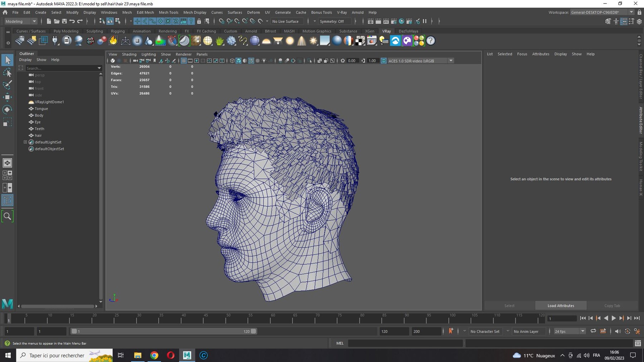This screenshot has width=644, height=362.
Task: Open the Edit Mesh menu
Action: tap(145, 12)
